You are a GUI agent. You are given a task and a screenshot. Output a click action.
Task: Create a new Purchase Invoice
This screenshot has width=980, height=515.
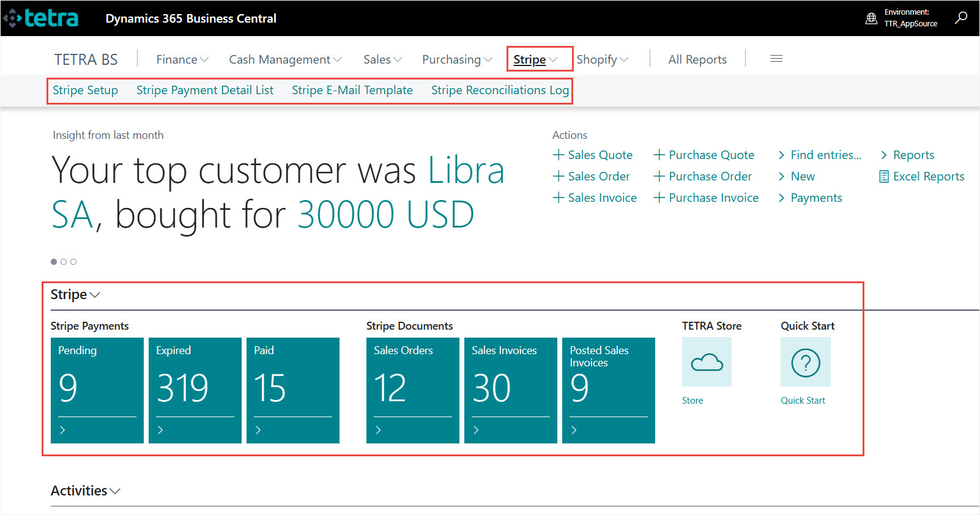(x=706, y=198)
